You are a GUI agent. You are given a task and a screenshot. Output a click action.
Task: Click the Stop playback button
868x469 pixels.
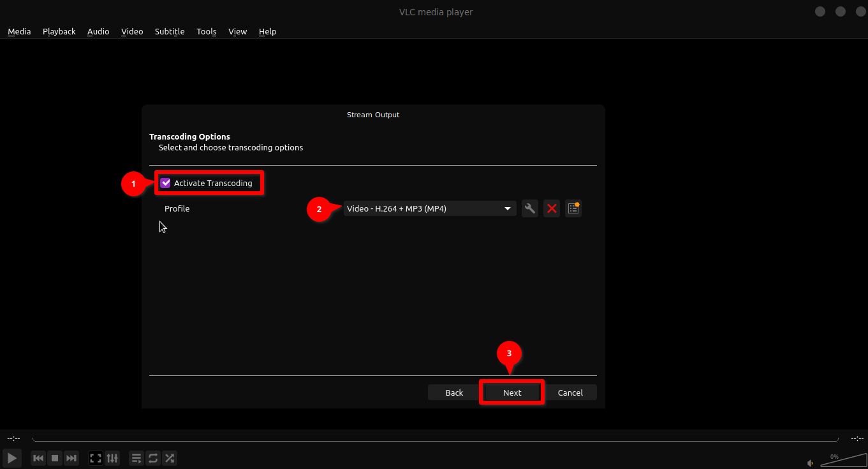pos(55,458)
